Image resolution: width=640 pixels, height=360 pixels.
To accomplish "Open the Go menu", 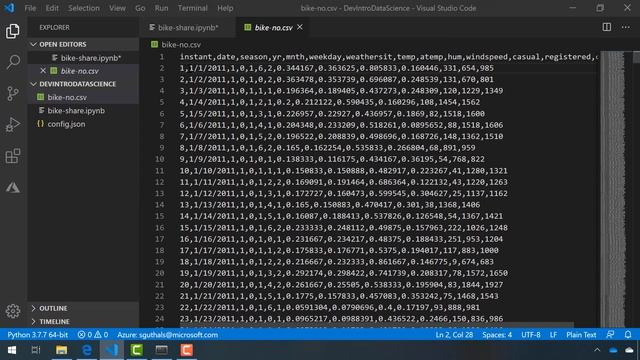I will click(140, 8).
